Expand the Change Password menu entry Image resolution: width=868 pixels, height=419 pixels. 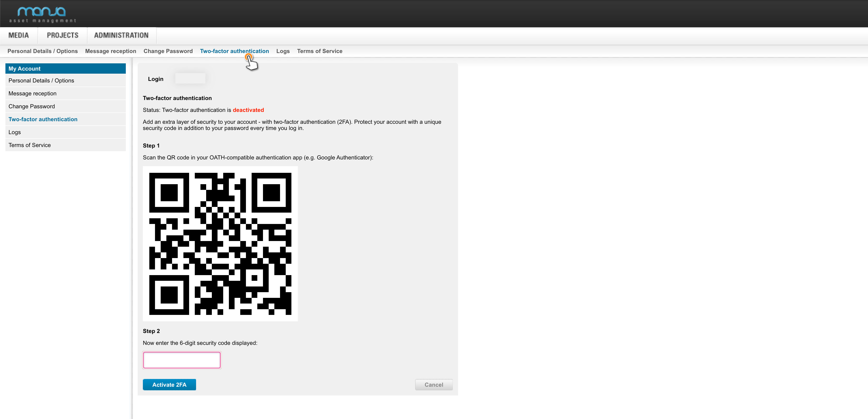point(32,106)
